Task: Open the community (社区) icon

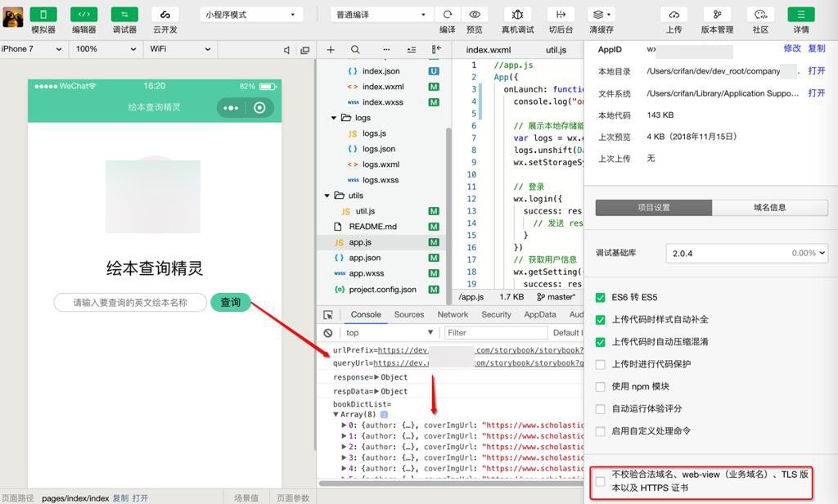Action: [760, 15]
